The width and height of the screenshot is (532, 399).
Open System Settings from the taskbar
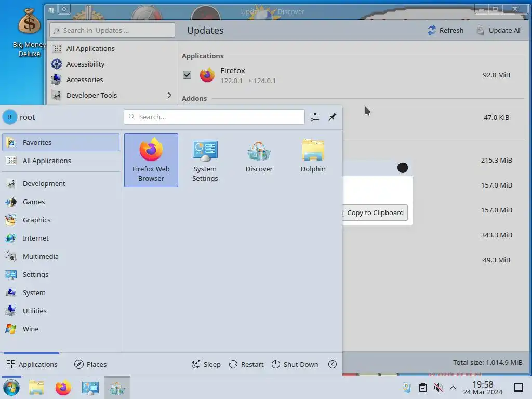point(90,388)
